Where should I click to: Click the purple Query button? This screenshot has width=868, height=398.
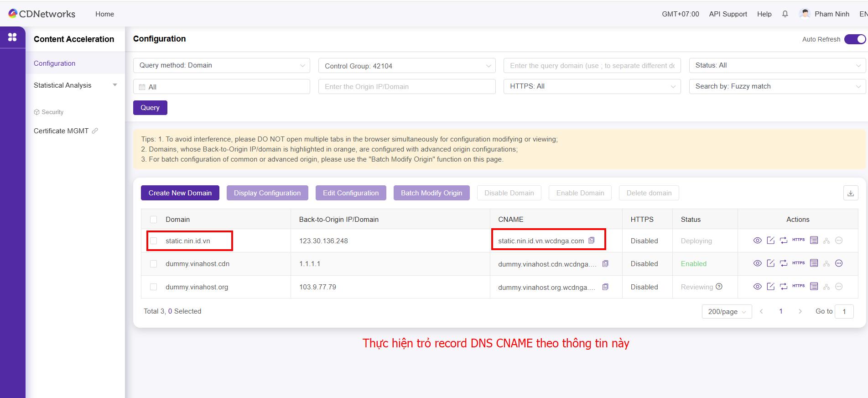150,108
